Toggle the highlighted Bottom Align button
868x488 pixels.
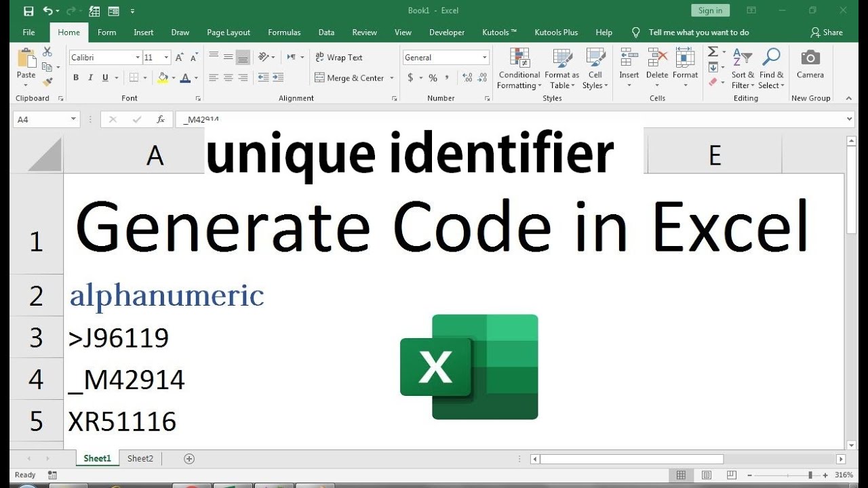(243, 57)
